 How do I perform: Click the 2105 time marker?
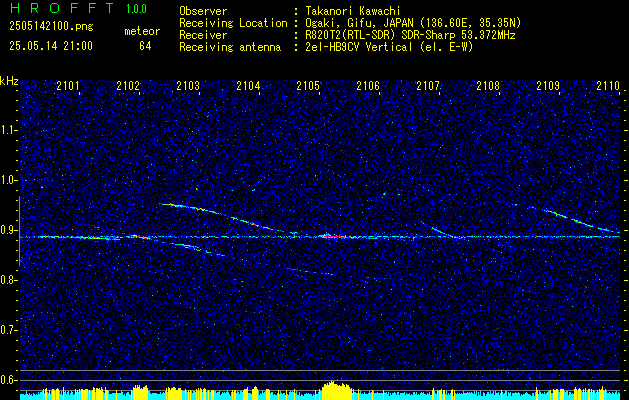click(x=308, y=85)
